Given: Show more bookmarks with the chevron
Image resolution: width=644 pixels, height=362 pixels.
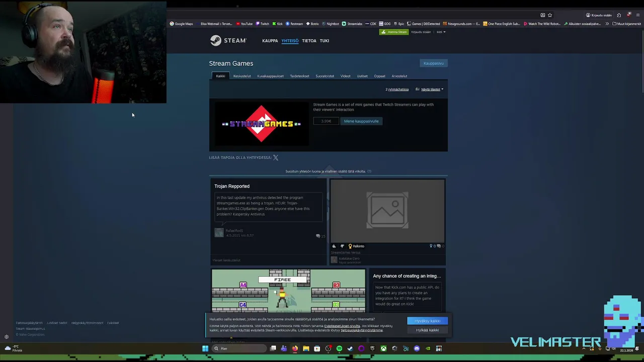Looking at the screenshot, I should click(x=607, y=24).
